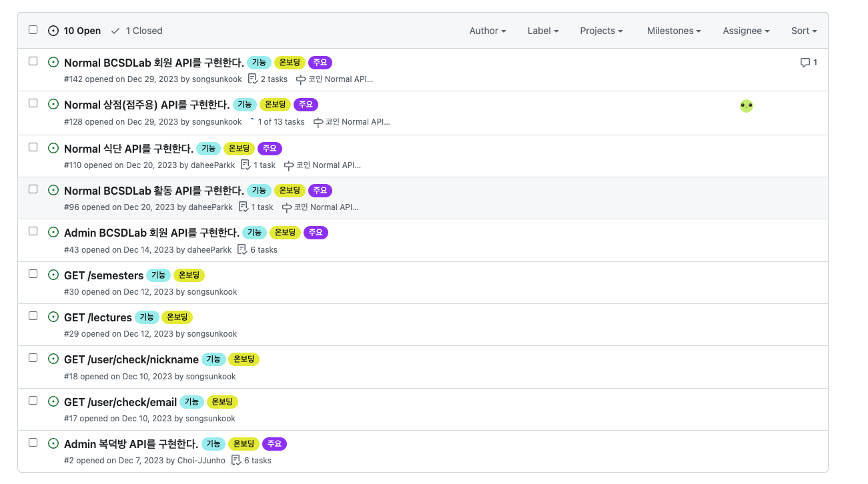Click the purple 주요 label on issue #142
The width and height of the screenshot is (868, 484).
(x=320, y=63)
